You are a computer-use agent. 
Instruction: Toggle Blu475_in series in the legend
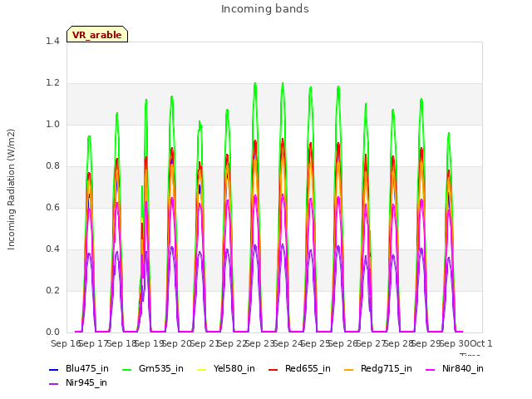coord(79,369)
